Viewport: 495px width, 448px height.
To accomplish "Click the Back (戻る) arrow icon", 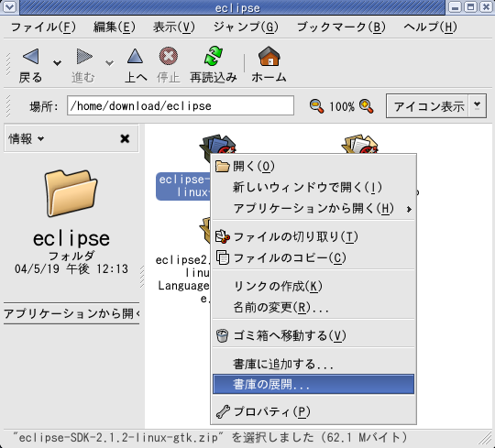I will (31, 57).
